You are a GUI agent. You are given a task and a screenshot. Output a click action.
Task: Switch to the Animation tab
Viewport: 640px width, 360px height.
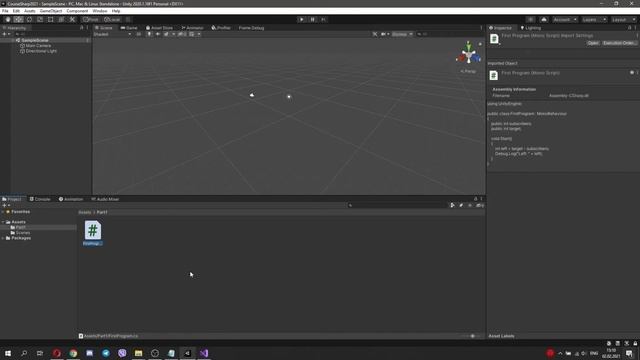[x=71, y=199]
